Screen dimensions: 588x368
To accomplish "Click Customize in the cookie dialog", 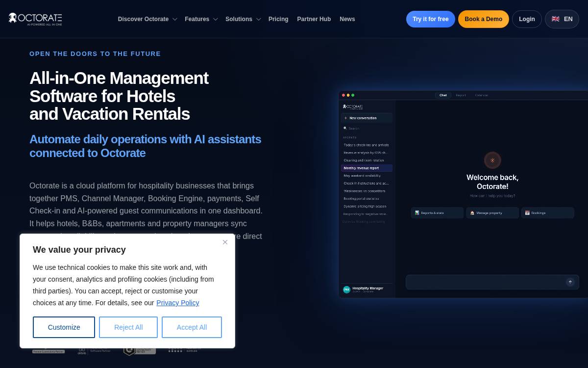I will [x=64, y=327].
